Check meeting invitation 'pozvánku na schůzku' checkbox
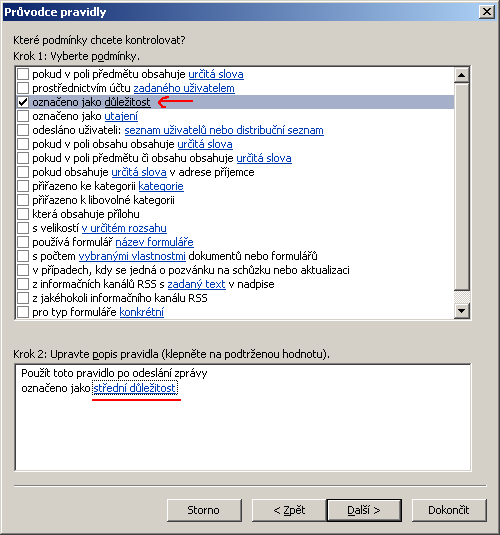The width and height of the screenshot is (500, 535). coord(23,270)
